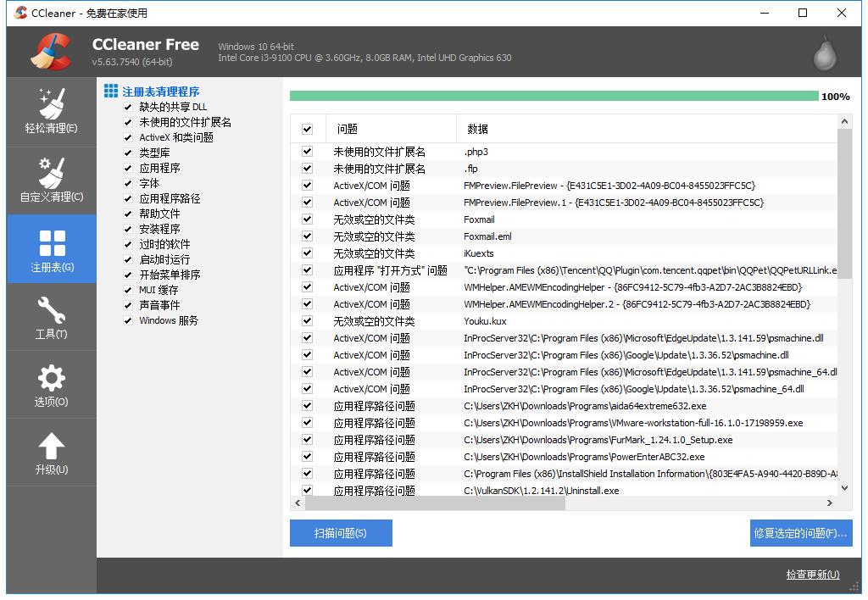This screenshot has width=868, height=600.
Task: Uncheck the Foxmail 无效或空的文件类 result row
Action: pos(306,219)
